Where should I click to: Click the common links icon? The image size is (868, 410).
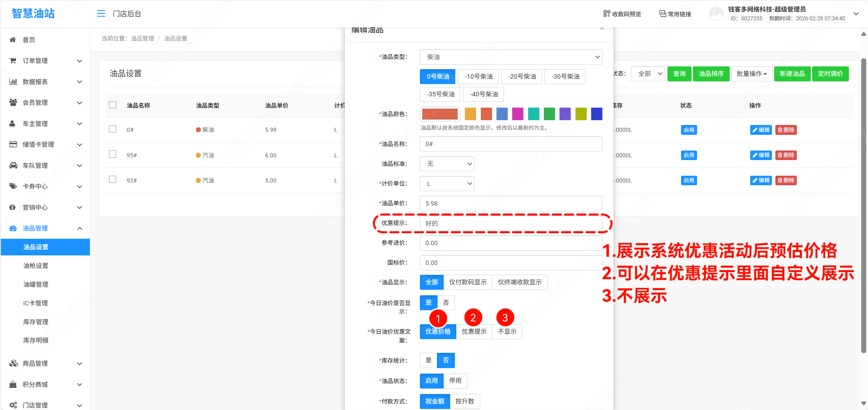662,14
